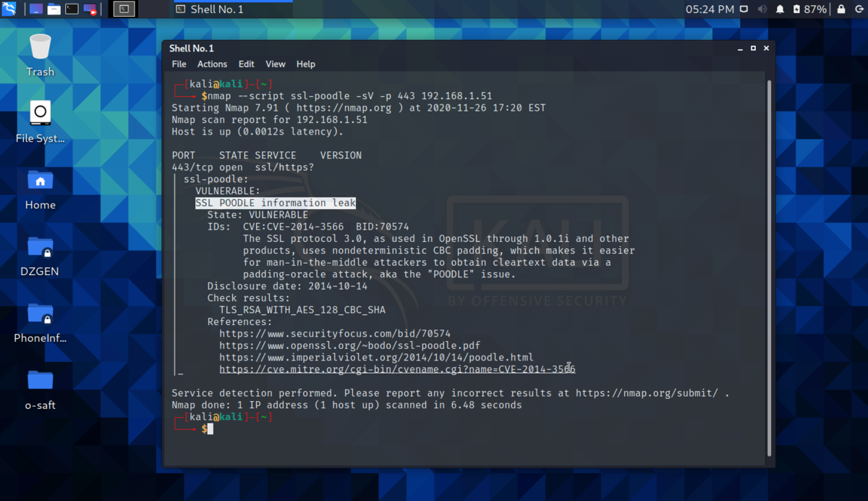Open the securityfocus.com/bid/70574 link
The image size is (868, 501).
coord(335,334)
